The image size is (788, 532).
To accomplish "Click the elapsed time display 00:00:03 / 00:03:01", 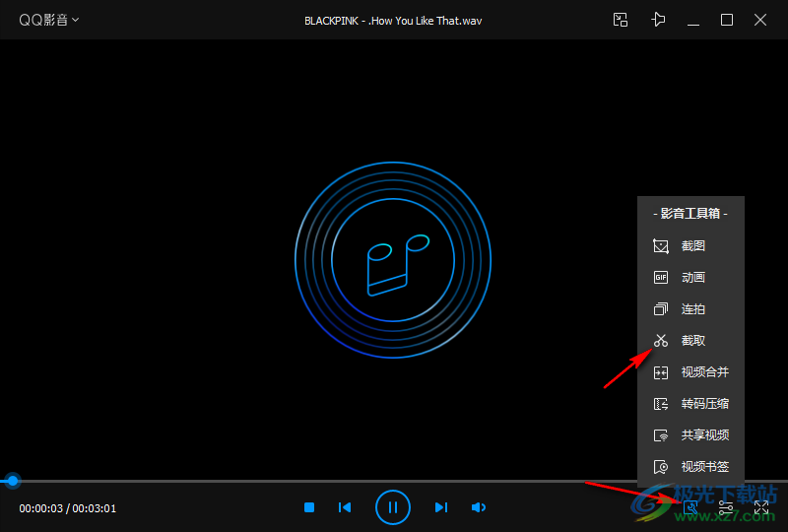I will [68, 508].
